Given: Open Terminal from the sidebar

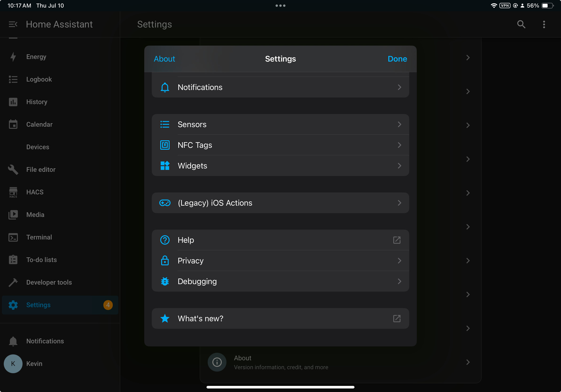Looking at the screenshot, I should coord(39,237).
